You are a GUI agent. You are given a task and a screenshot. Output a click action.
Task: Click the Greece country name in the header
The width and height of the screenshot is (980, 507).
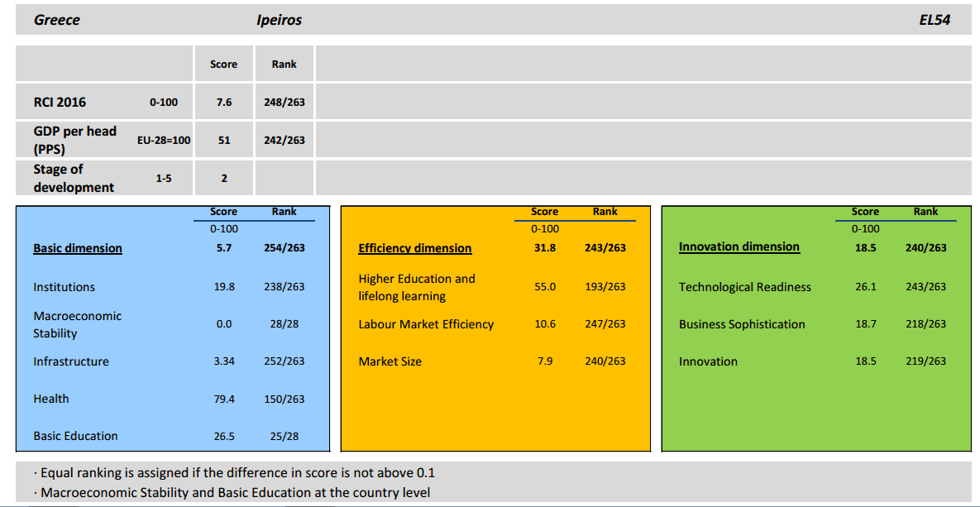click(x=57, y=20)
